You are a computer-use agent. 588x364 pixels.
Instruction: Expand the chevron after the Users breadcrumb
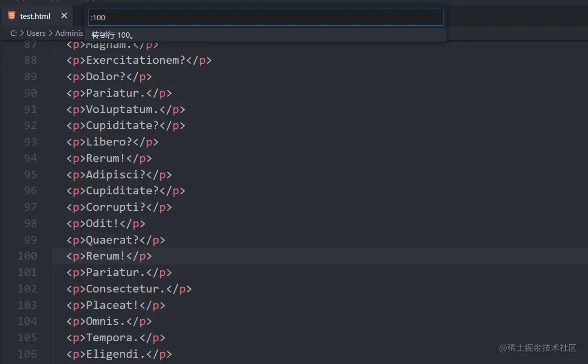pyautogui.click(x=50, y=33)
